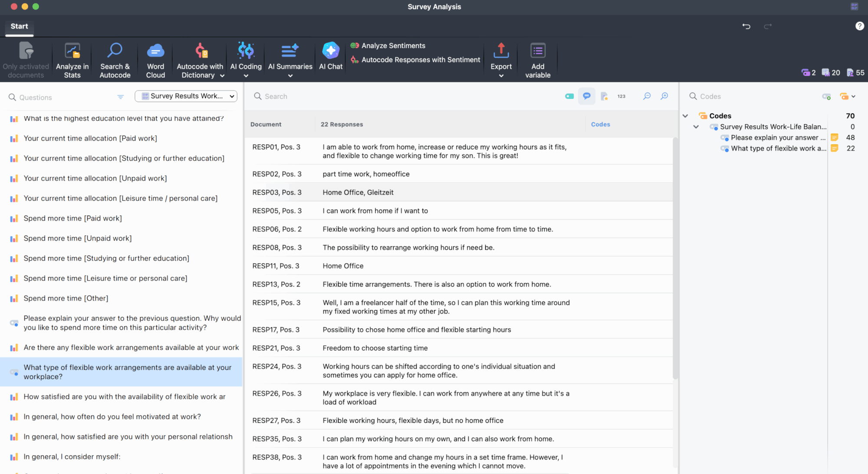Expand the AI Coding dropdown

245,75
